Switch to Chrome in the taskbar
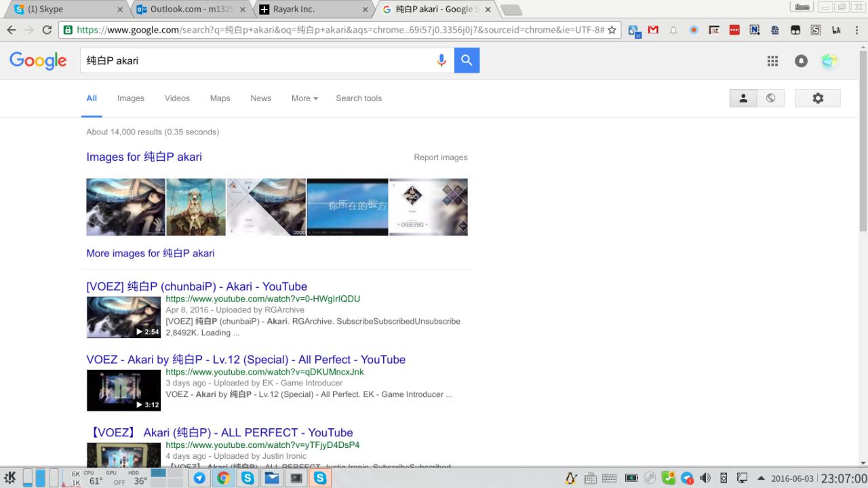 coord(223,478)
